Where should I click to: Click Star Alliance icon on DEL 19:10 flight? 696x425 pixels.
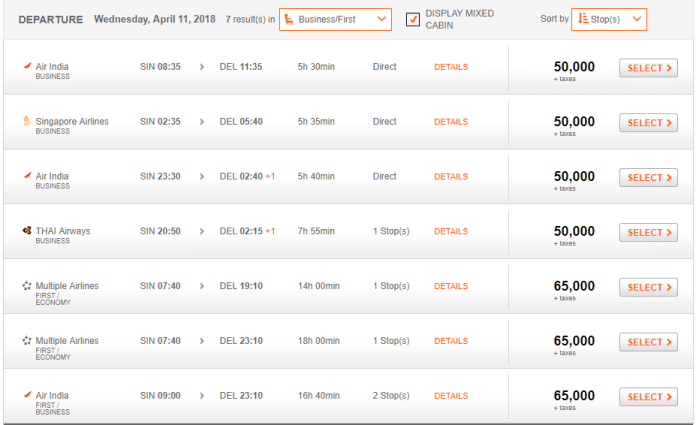[x=27, y=285]
